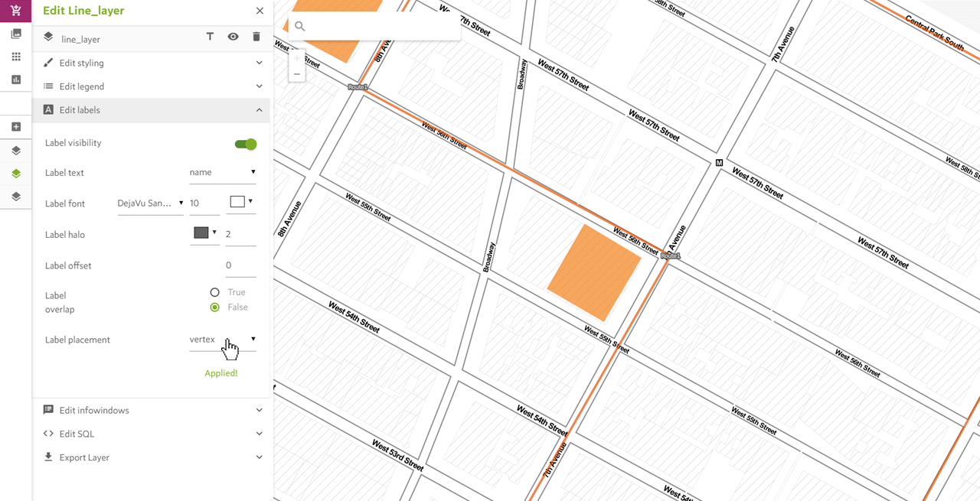Zoom out on the map
Viewport: 980px width, 501px height.
(297, 74)
